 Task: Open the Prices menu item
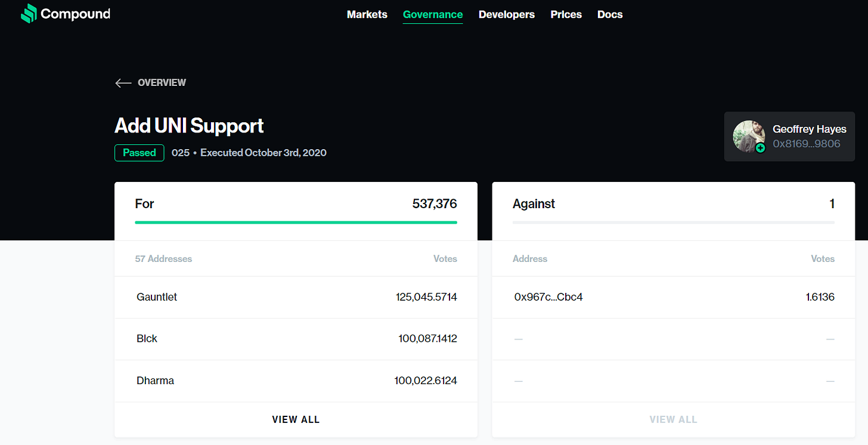566,14
